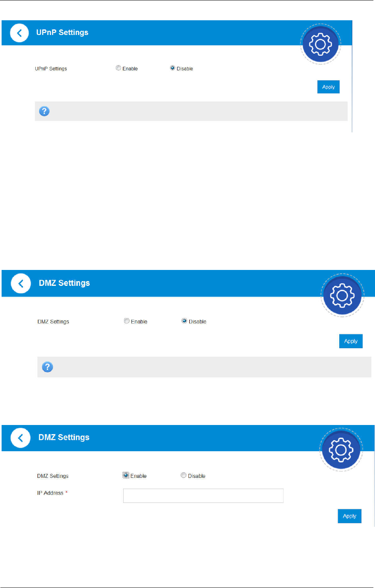
Task: Choose Enable radio in DMZ panel with IP Address
Action: tap(126, 475)
